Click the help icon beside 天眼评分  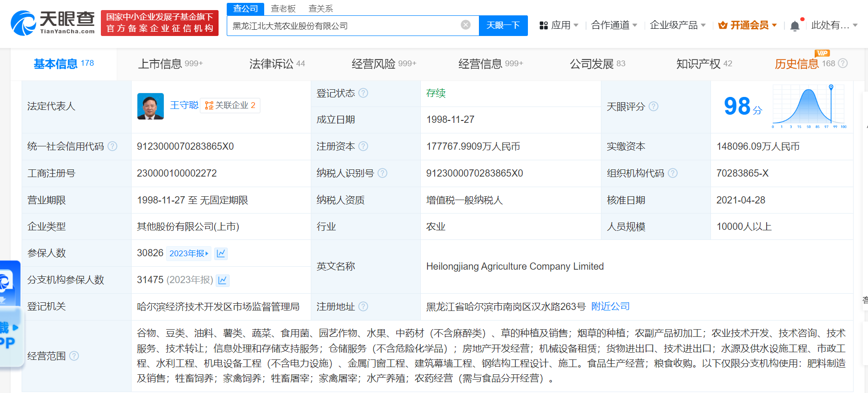tap(653, 107)
